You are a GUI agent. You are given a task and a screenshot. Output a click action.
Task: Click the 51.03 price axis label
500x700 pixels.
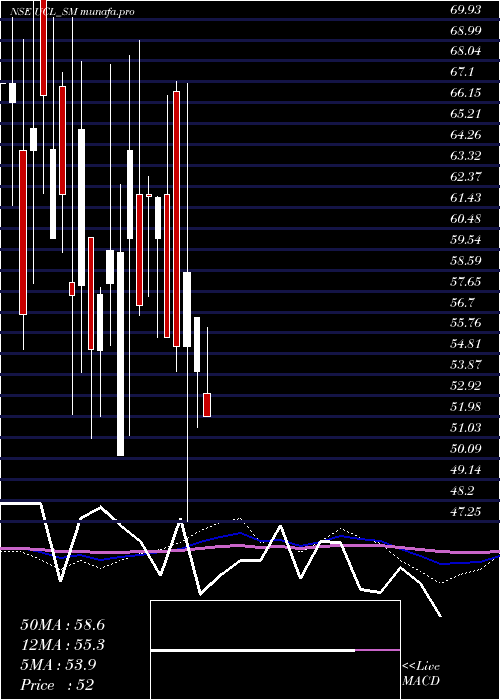466,429
